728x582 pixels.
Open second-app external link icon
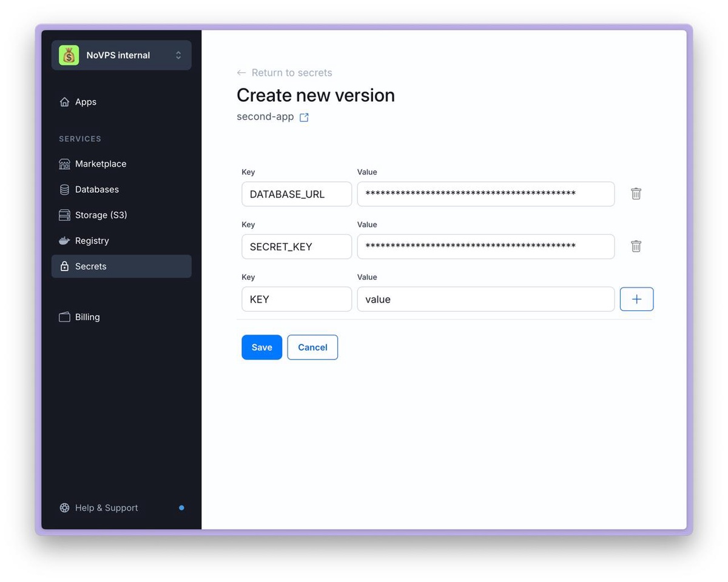pos(304,118)
